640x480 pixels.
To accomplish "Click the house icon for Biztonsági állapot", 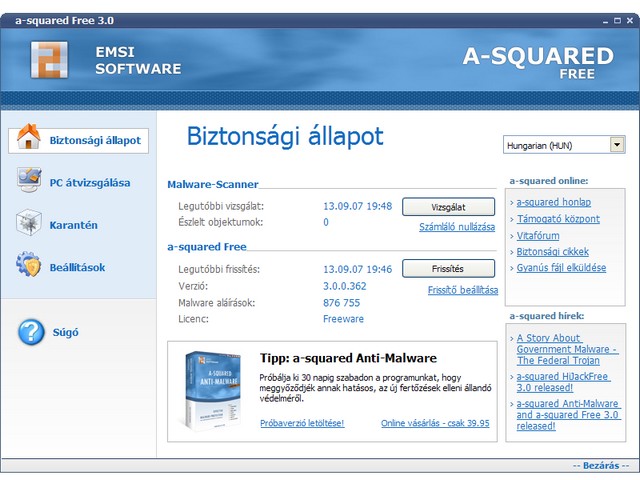I will (x=29, y=137).
